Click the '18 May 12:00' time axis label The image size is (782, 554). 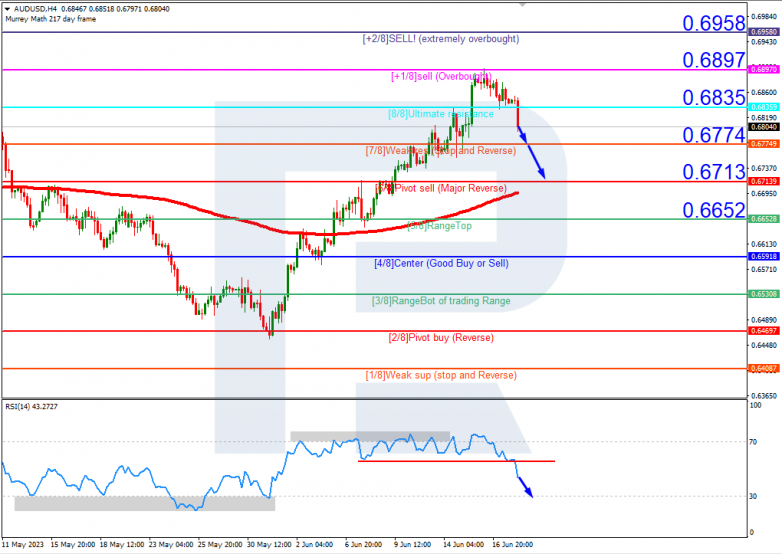click(122, 545)
